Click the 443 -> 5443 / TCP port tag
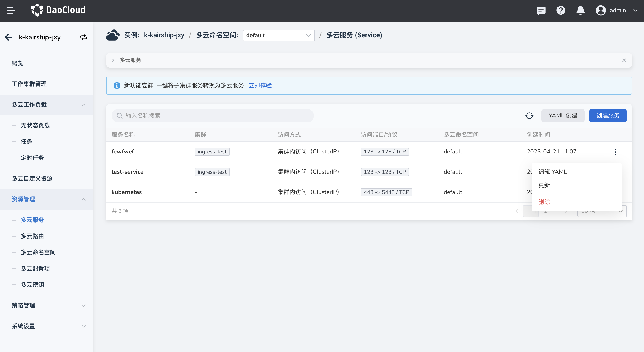This screenshot has width=644, height=352. (386, 192)
